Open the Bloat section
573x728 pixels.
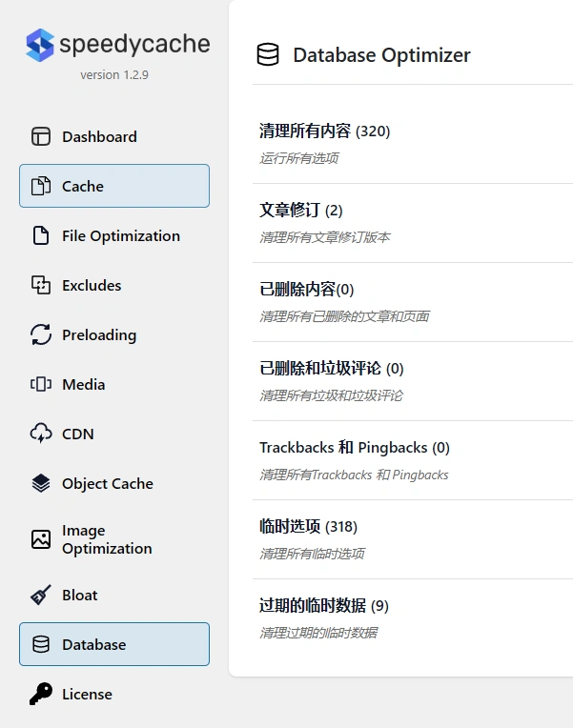pyautogui.click(x=114, y=595)
